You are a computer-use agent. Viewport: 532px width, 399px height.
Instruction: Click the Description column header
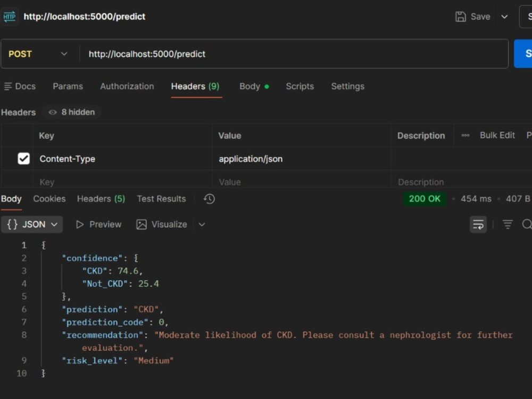[421, 136]
